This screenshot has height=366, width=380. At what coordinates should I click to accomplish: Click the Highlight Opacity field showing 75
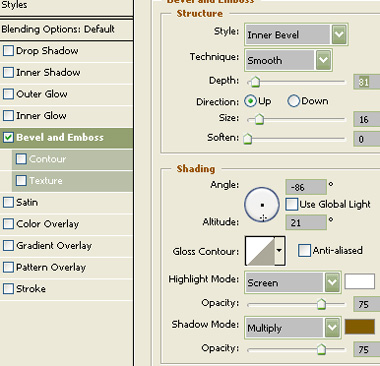[x=367, y=304]
